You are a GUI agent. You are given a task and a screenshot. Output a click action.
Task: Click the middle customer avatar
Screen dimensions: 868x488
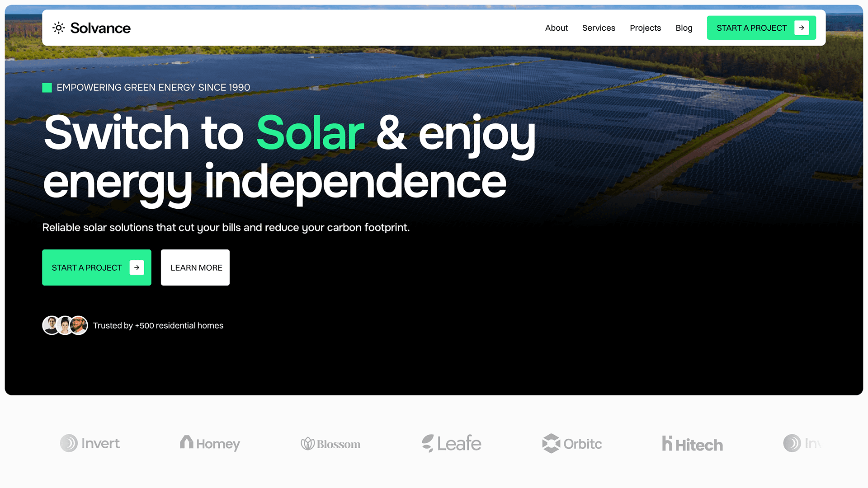(65, 325)
